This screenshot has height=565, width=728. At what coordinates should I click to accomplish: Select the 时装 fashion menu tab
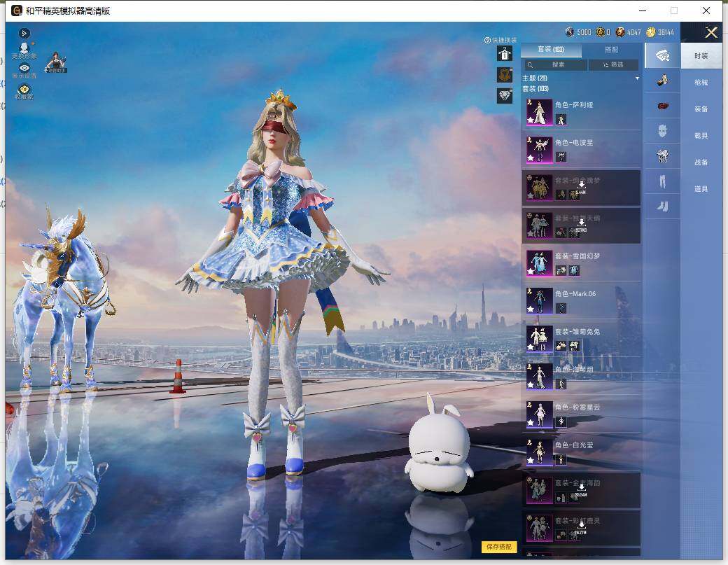tap(701, 56)
